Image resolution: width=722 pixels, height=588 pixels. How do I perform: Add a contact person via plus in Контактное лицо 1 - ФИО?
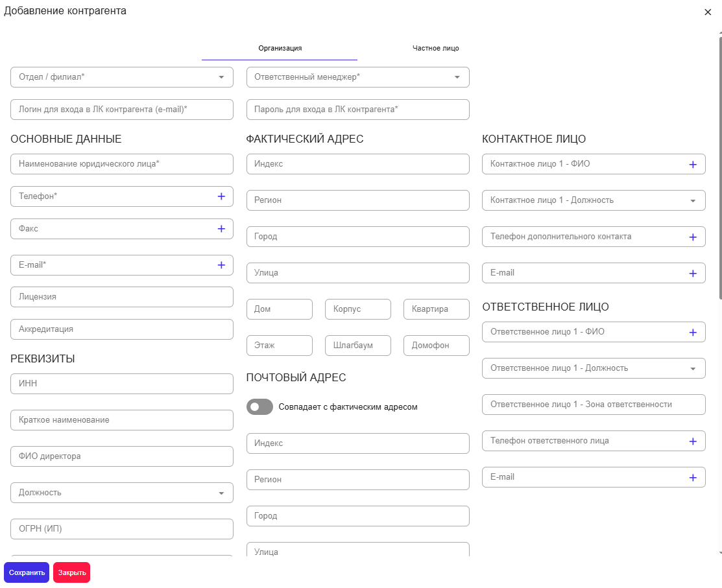(x=693, y=165)
